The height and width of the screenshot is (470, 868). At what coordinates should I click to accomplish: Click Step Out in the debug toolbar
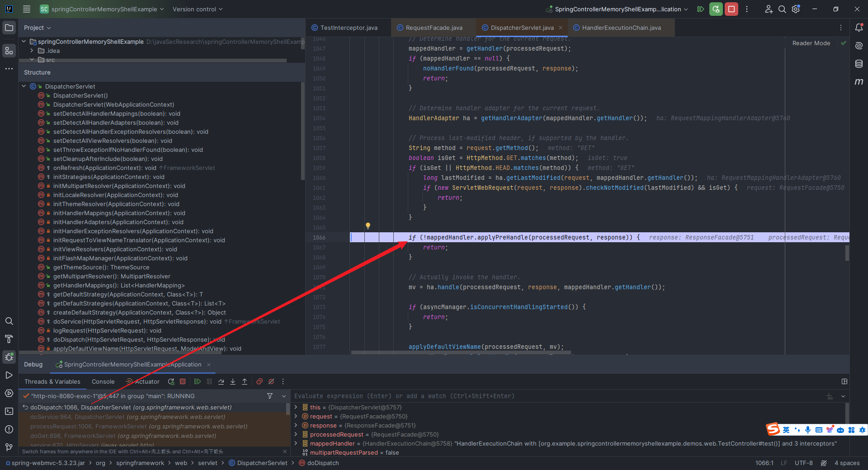tap(245, 381)
